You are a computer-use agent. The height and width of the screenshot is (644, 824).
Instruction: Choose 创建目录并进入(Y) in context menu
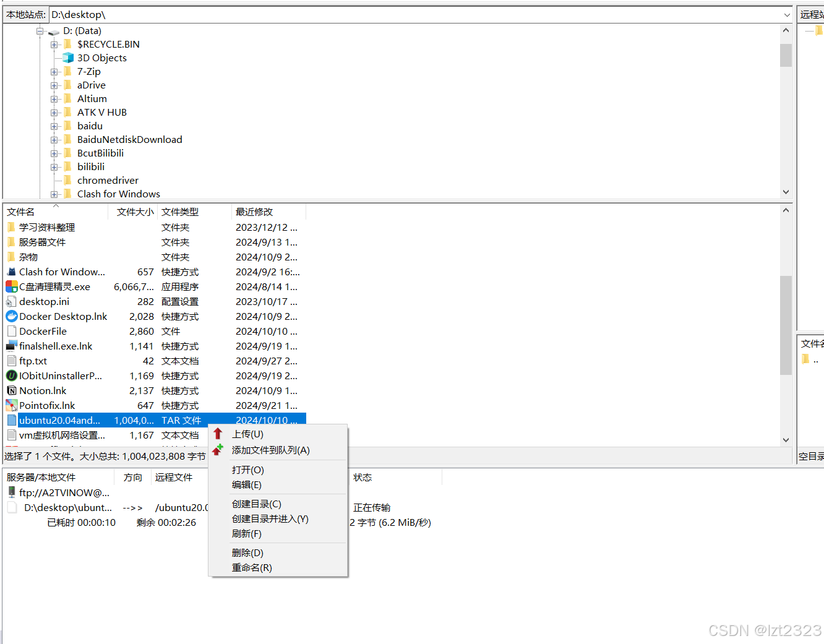click(278, 519)
